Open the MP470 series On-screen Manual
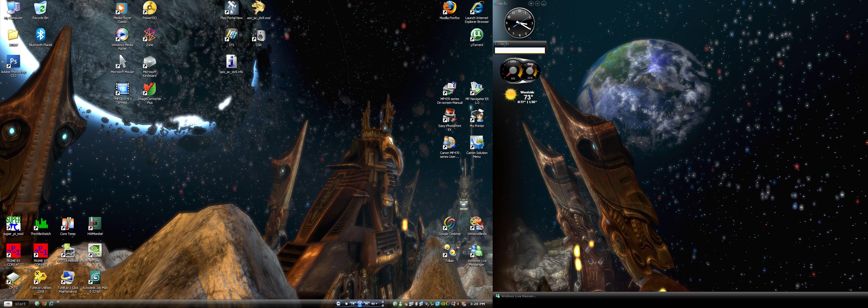The width and height of the screenshot is (868, 308). (x=450, y=93)
